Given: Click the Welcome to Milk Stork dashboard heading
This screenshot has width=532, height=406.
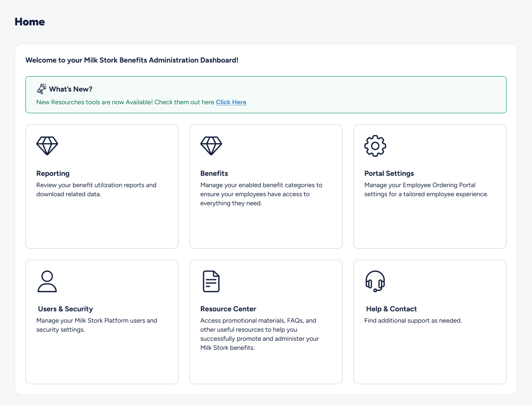Looking at the screenshot, I should tap(132, 60).
